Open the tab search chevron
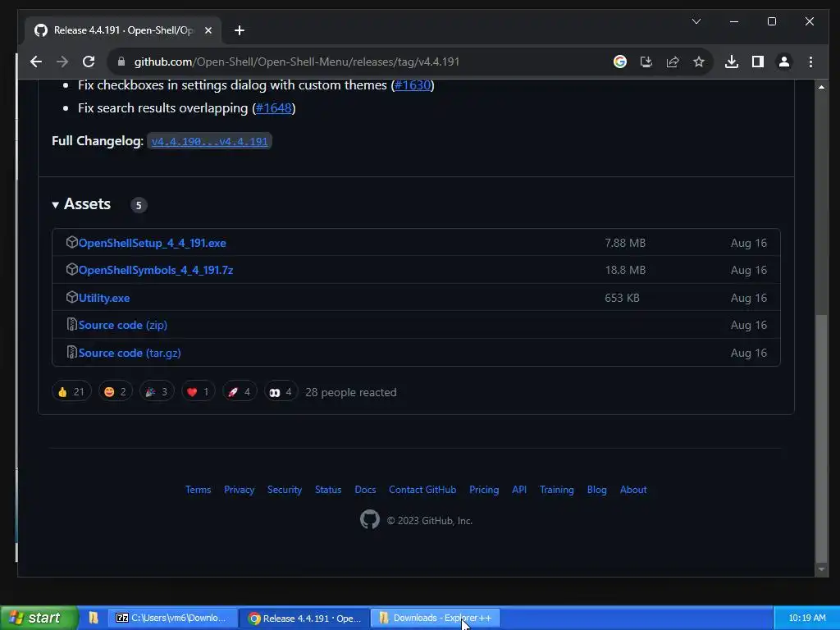The image size is (840, 630). [696, 21]
